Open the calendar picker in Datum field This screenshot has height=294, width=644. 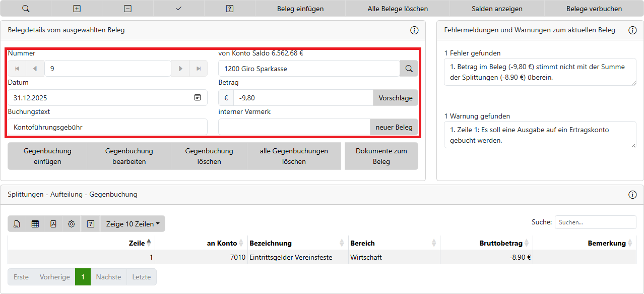198,98
